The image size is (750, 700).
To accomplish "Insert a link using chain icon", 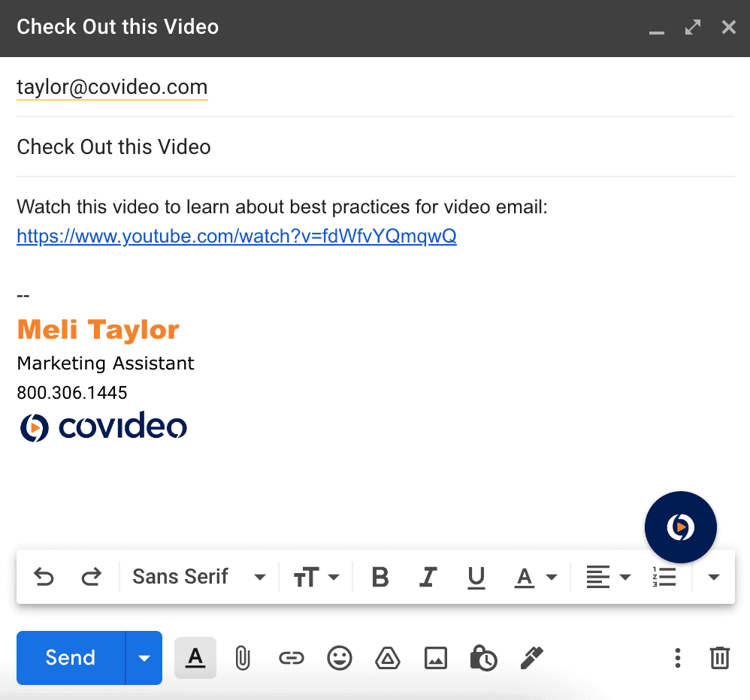I will click(x=292, y=658).
